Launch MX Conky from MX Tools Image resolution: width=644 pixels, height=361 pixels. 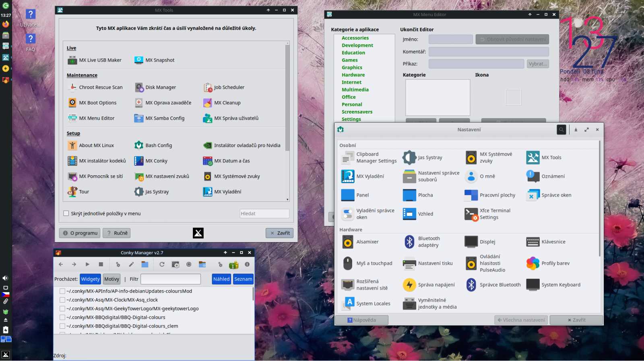pyautogui.click(x=151, y=161)
